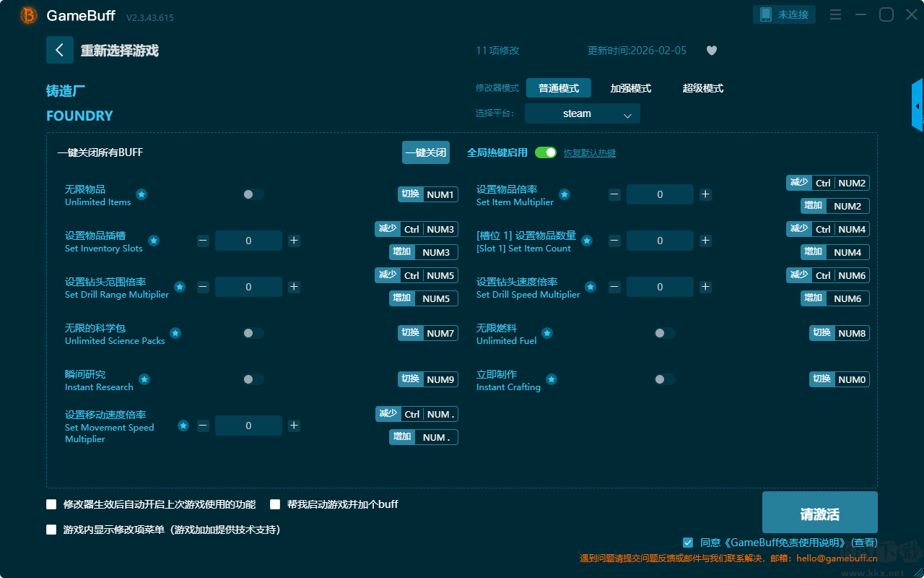Increase Set Movement Speed Multiplier value
Image resolution: width=924 pixels, height=578 pixels.
click(294, 426)
